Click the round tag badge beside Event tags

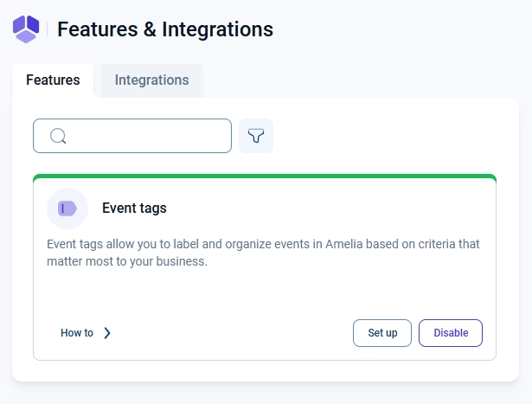[67, 208]
